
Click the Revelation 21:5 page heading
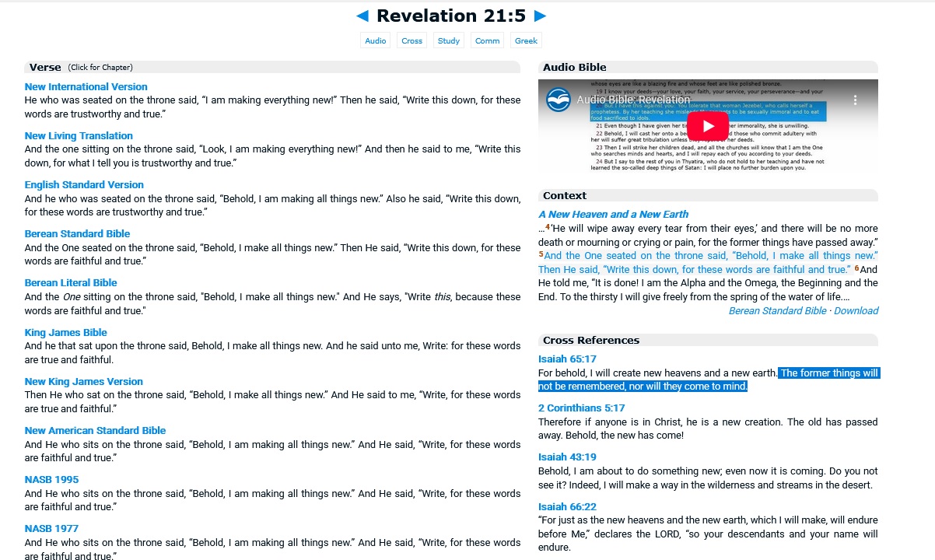coord(451,16)
